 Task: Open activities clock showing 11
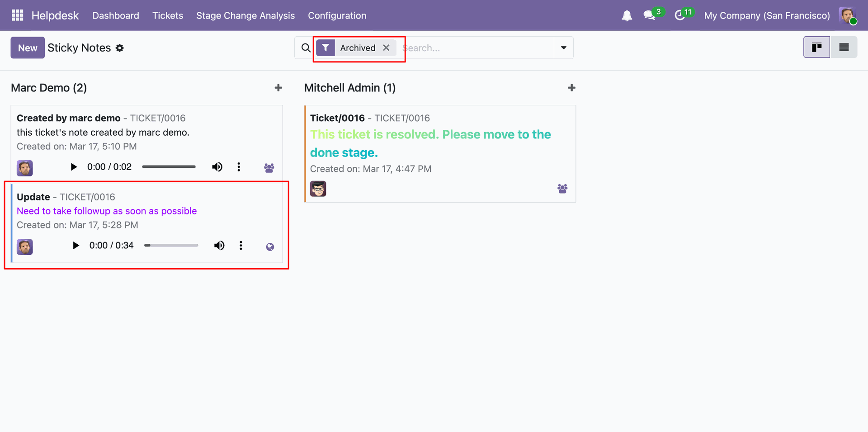[679, 15]
